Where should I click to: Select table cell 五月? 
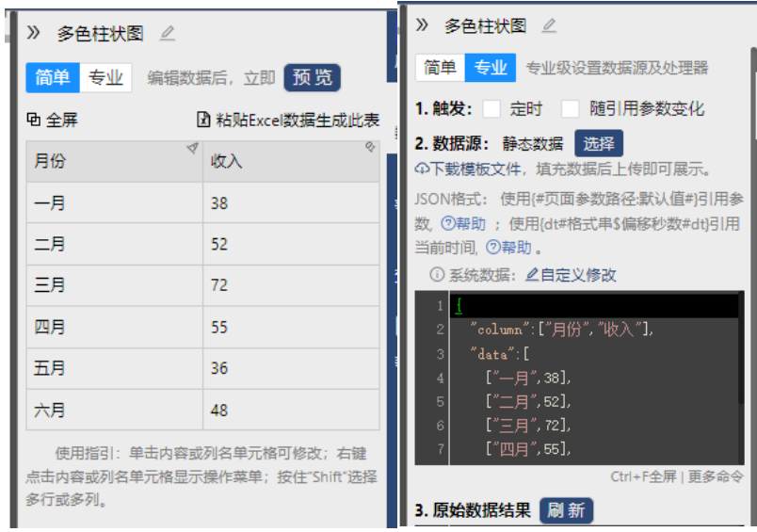115,368
